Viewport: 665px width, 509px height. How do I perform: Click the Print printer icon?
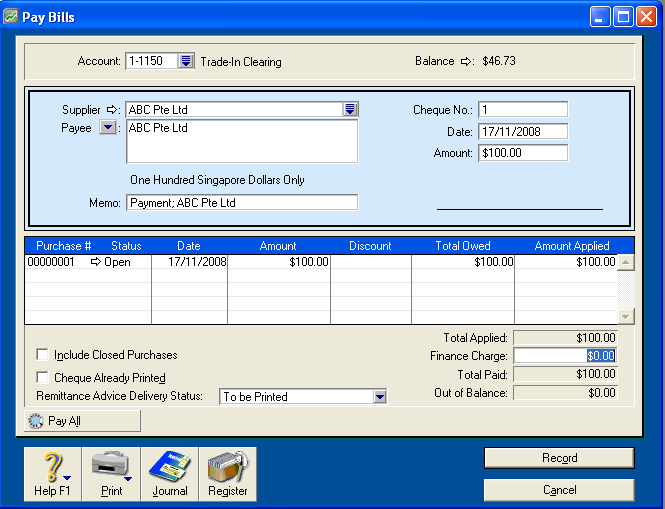tap(112, 474)
